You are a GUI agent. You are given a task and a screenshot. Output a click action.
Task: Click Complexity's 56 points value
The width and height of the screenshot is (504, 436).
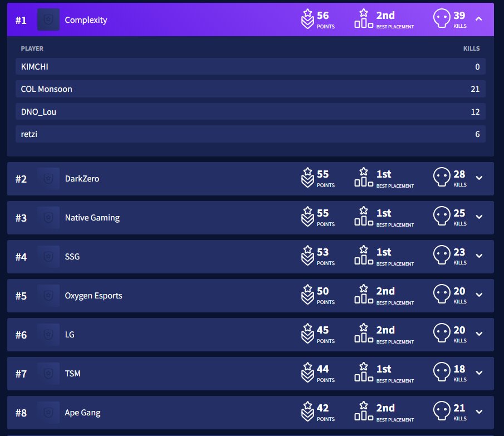pyautogui.click(x=322, y=16)
